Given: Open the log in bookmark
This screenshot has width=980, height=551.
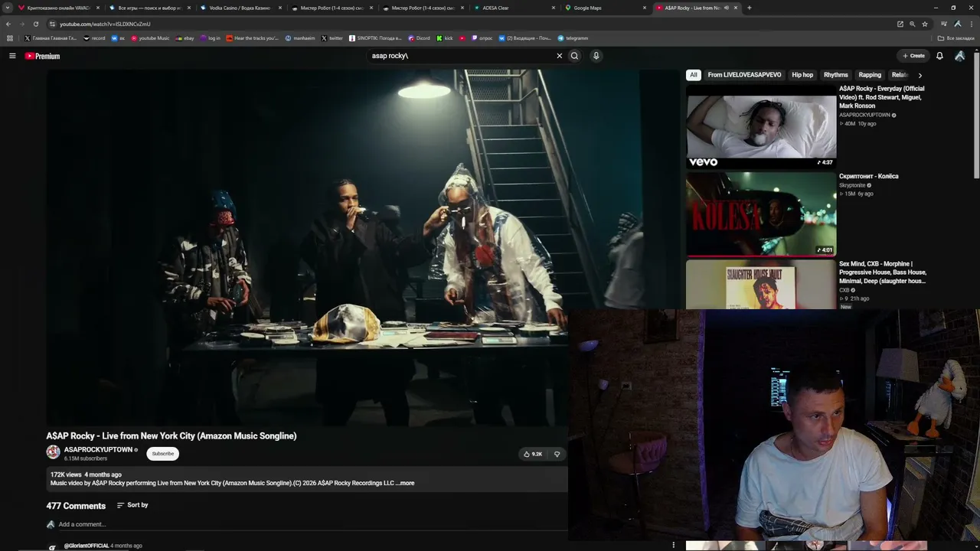Looking at the screenshot, I should tap(211, 38).
